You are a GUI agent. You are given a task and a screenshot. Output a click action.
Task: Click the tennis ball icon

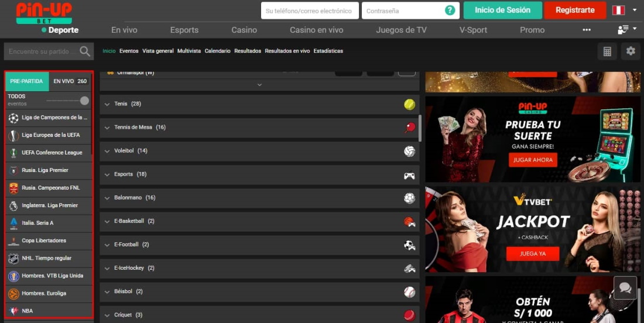[409, 105]
